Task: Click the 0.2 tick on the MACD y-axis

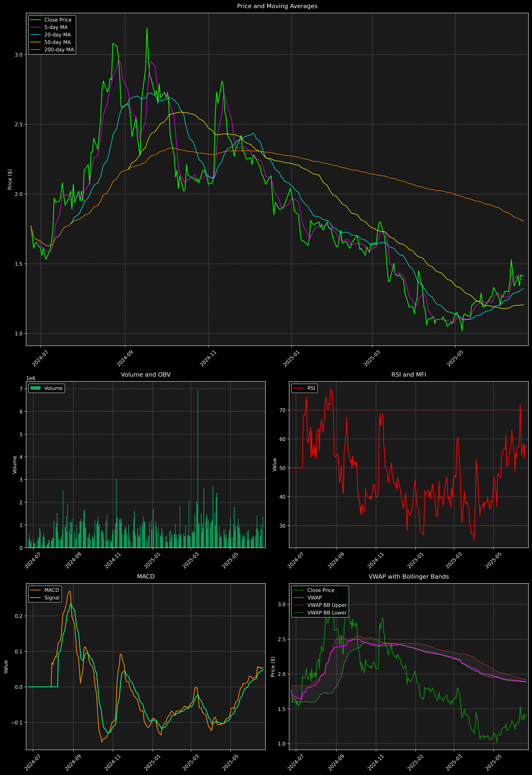Action: [19, 616]
